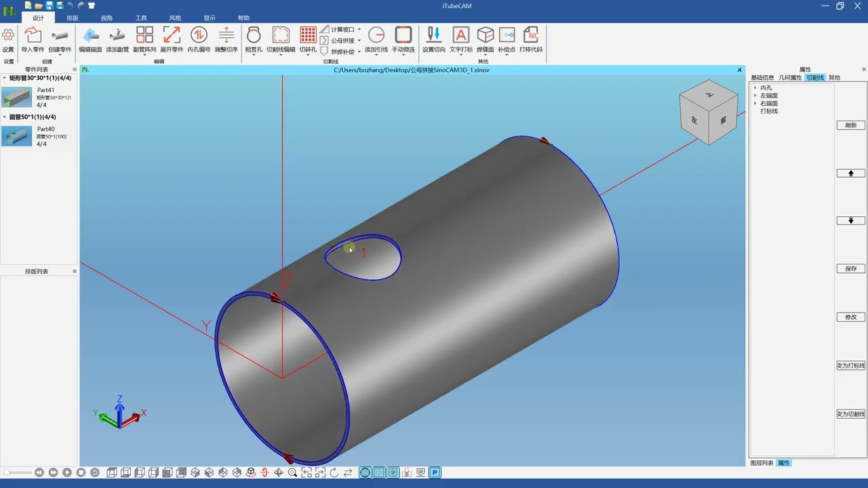Expand the 内孔 tree node

coord(755,88)
